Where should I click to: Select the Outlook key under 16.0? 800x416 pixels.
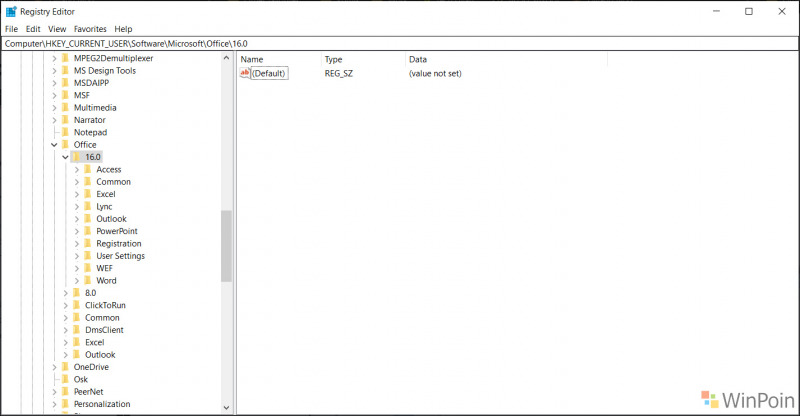(x=111, y=219)
